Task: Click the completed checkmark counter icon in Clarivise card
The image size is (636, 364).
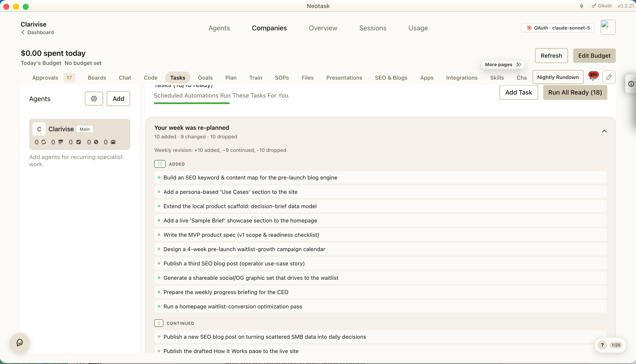Action: [x=79, y=142]
